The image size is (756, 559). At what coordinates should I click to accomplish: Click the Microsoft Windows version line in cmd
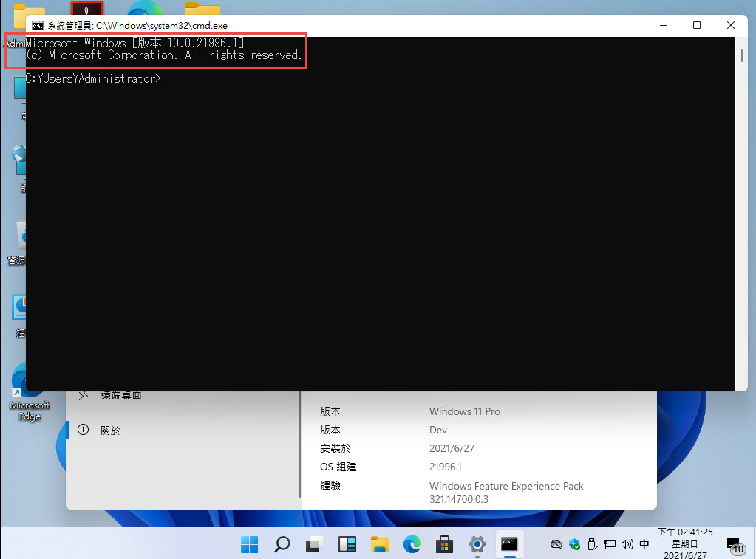tap(135, 43)
